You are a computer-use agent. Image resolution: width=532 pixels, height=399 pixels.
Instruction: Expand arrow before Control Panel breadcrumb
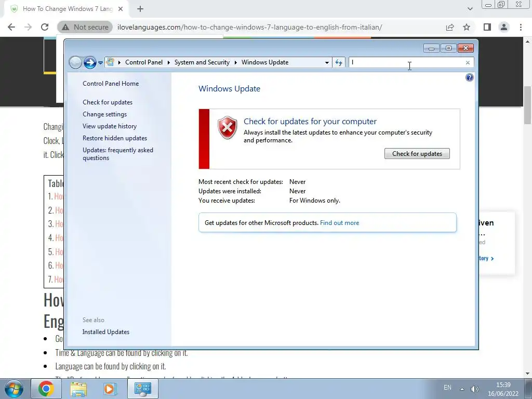pos(119,62)
